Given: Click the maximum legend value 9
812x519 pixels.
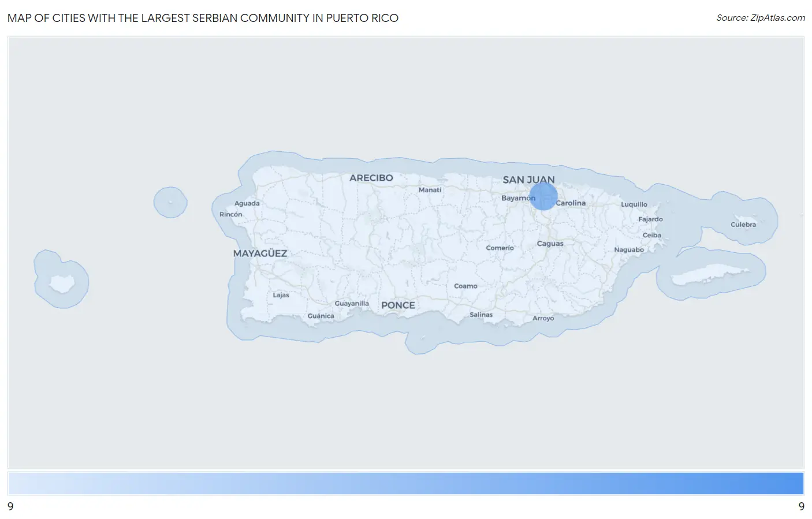Looking at the screenshot, I should click(801, 506).
